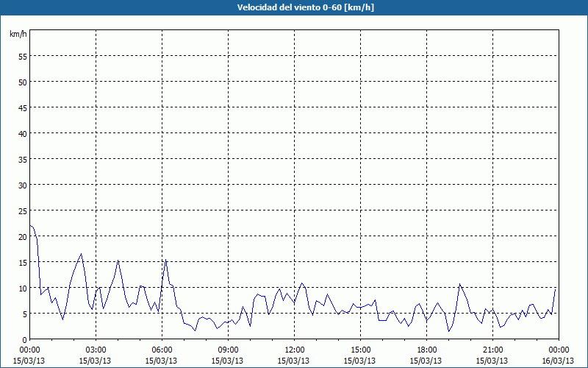Image resolution: width=588 pixels, height=368 pixels.
Task: Click the 'km/h' axis unit label
Action: coord(18,34)
